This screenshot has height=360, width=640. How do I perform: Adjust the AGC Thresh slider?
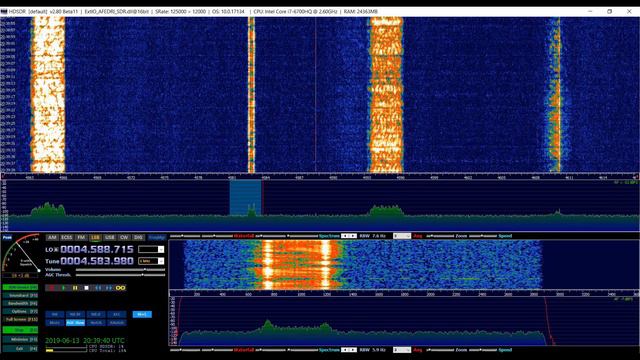pyautogui.click(x=120, y=275)
